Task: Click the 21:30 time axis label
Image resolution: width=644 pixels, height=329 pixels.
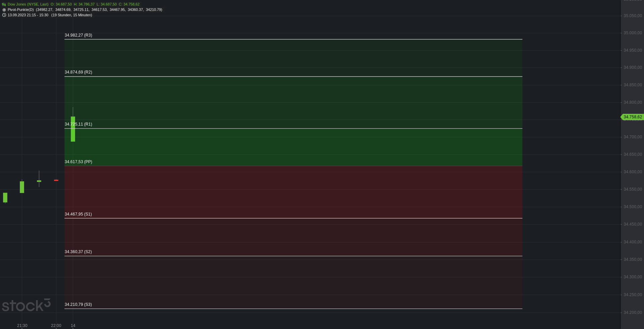Action: 22,326
